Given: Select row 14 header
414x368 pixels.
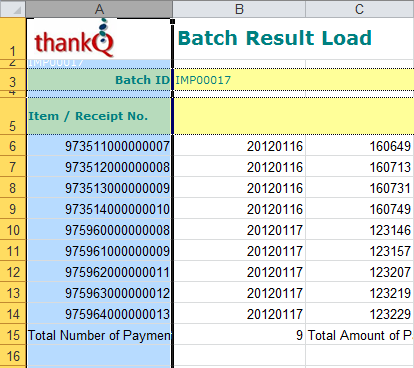Looking at the screenshot, I should click(x=13, y=314).
